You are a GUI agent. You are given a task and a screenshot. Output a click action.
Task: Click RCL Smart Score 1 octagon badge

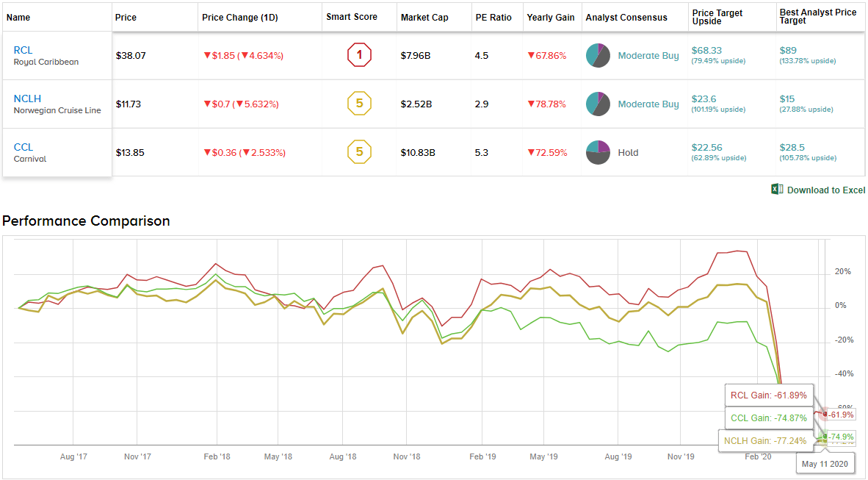[x=359, y=55]
